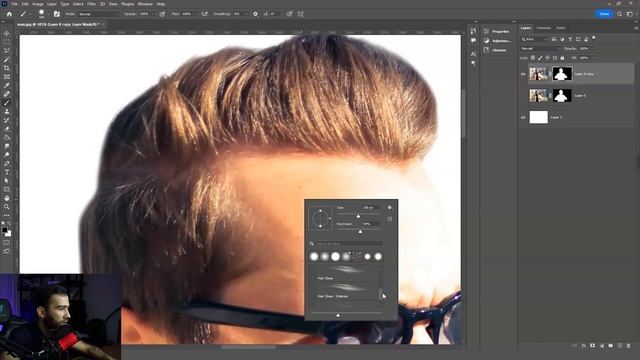Adjust the brush Size slider
The width and height of the screenshot is (640, 360).
click(358, 215)
